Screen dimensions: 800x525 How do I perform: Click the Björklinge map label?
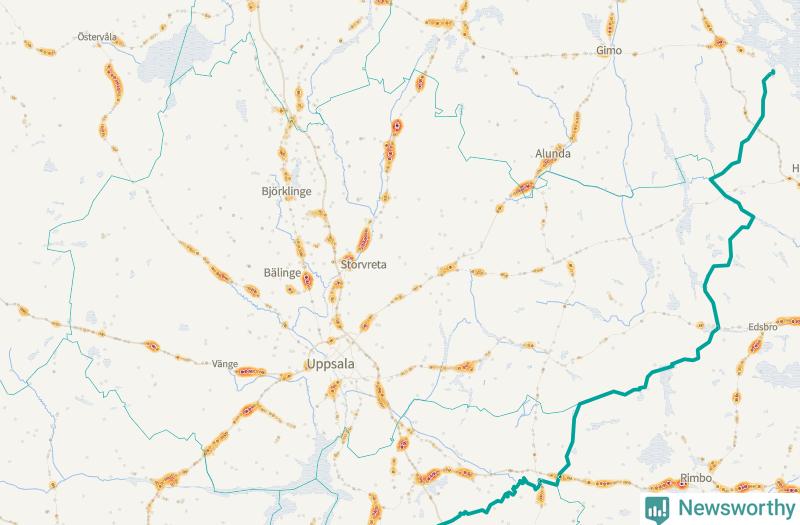pos(286,192)
